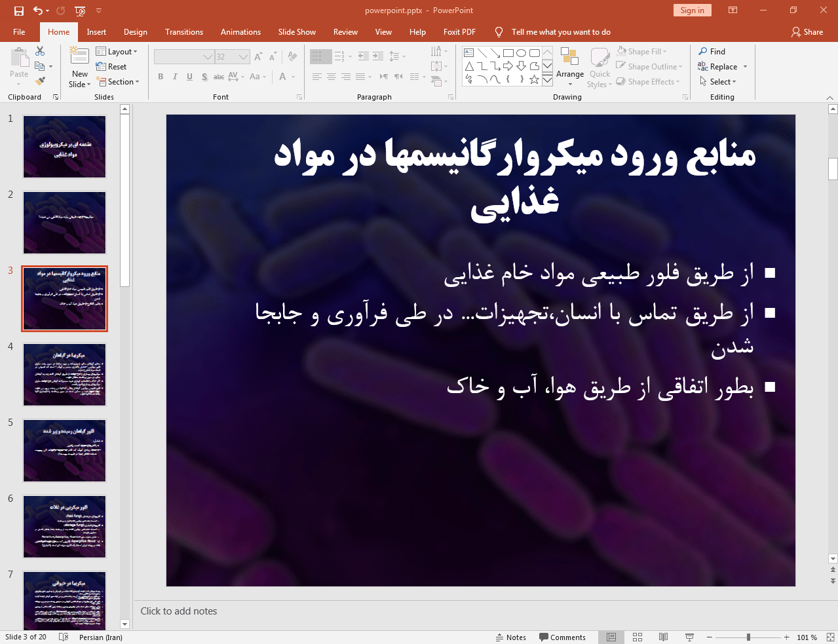Expand the Replace options arrow

tap(745, 67)
